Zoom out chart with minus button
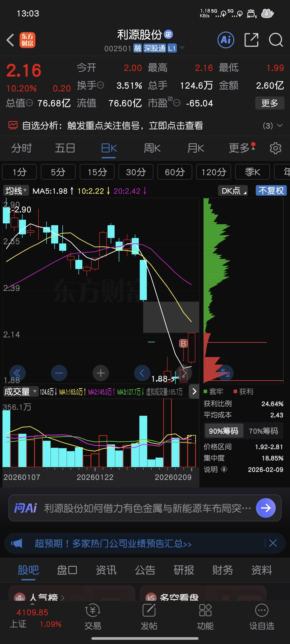This screenshot has height=644, width=290. point(59,373)
